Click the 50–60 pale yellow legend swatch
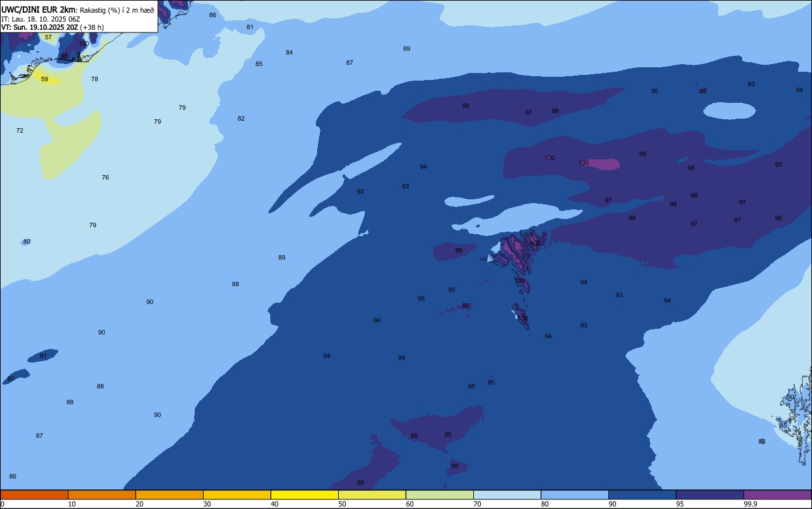 [372, 494]
